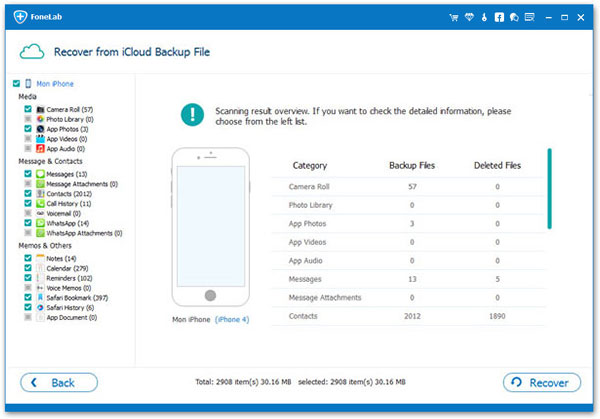600x419 pixels.
Task: Click the selected items total in footer
Action: pos(352,382)
